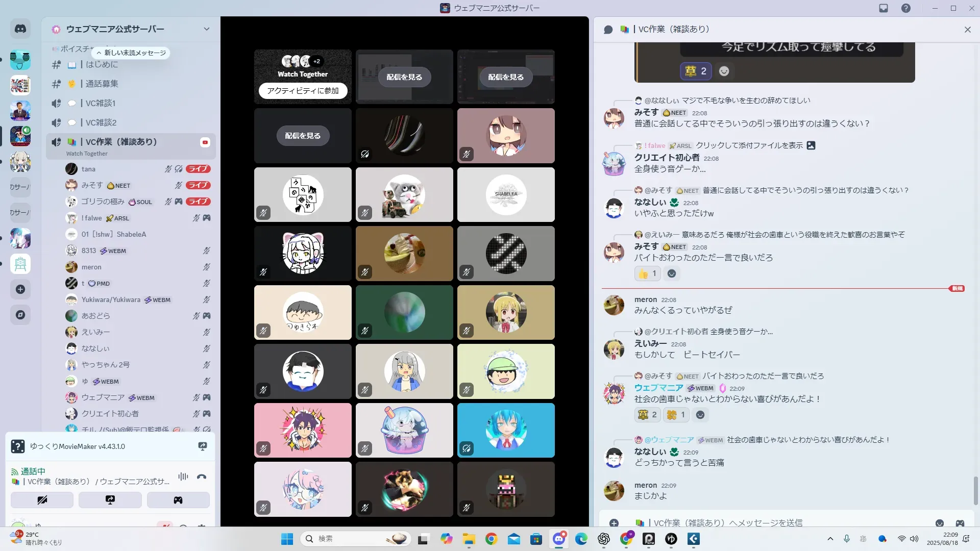Open the 通話募集 text channel

click(x=102, y=84)
